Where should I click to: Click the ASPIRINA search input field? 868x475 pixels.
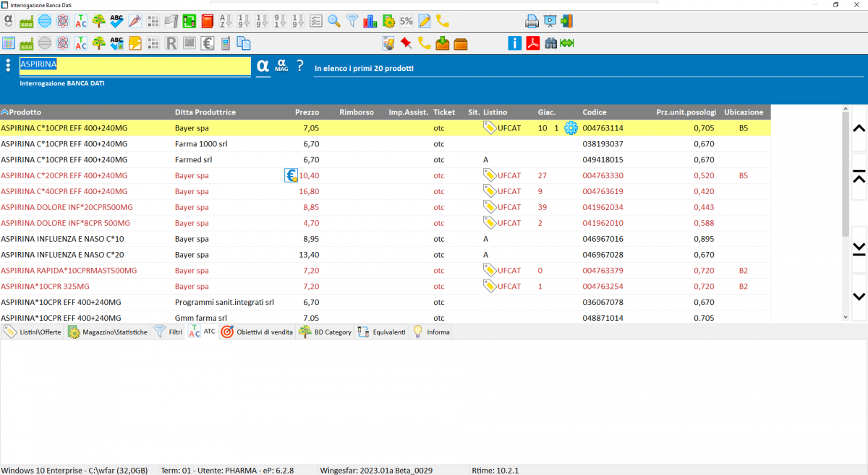[x=135, y=65]
